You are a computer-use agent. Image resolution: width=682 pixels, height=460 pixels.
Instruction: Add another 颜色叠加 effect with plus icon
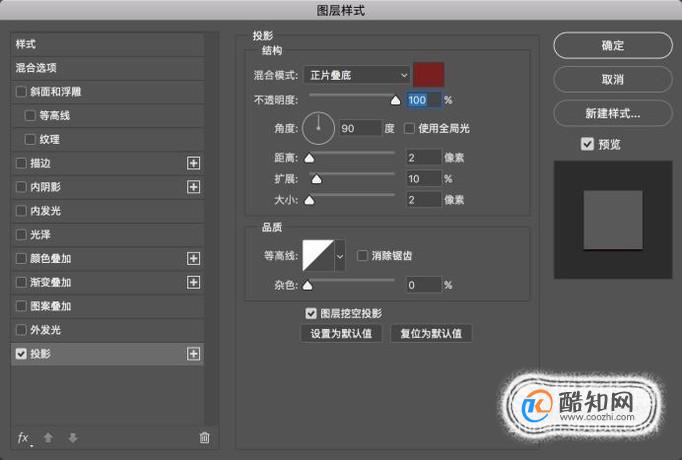(194, 258)
